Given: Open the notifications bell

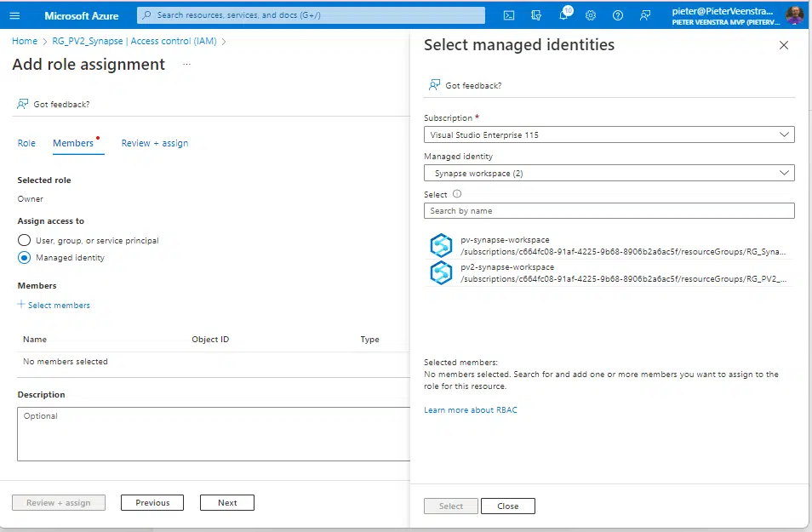Looking at the screenshot, I should click(564, 14).
